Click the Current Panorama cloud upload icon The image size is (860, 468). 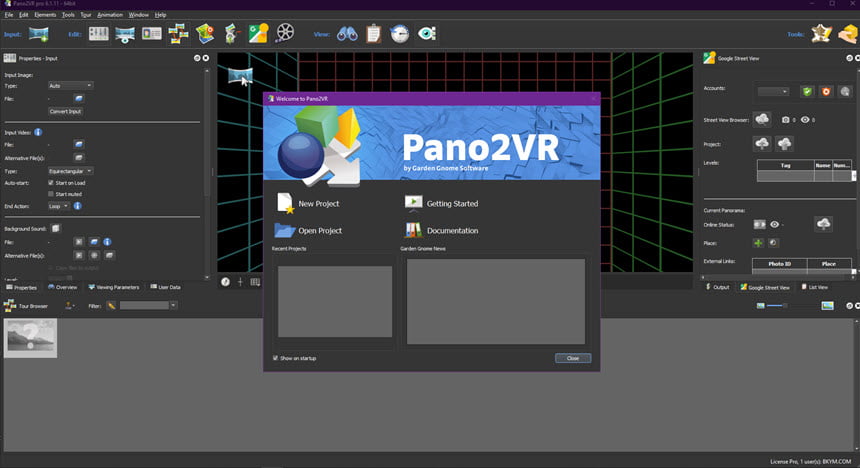pyautogui.click(x=823, y=224)
